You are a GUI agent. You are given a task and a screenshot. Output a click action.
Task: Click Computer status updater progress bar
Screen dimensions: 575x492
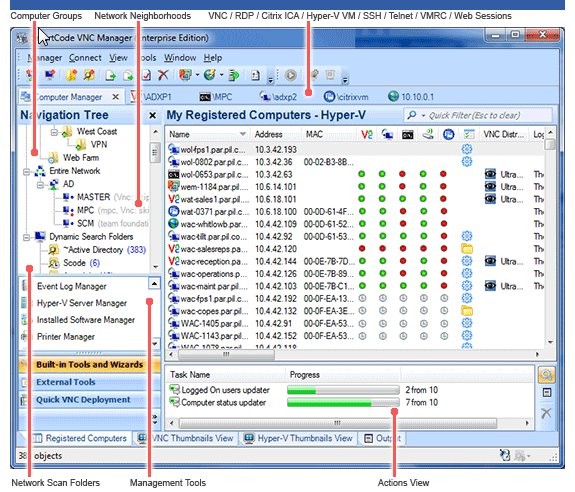[x=343, y=403]
